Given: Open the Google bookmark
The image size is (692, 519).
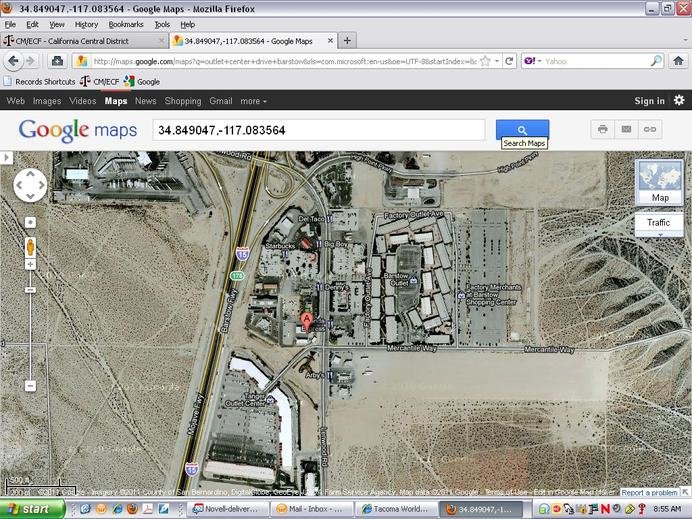Looking at the screenshot, I should (142, 82).
